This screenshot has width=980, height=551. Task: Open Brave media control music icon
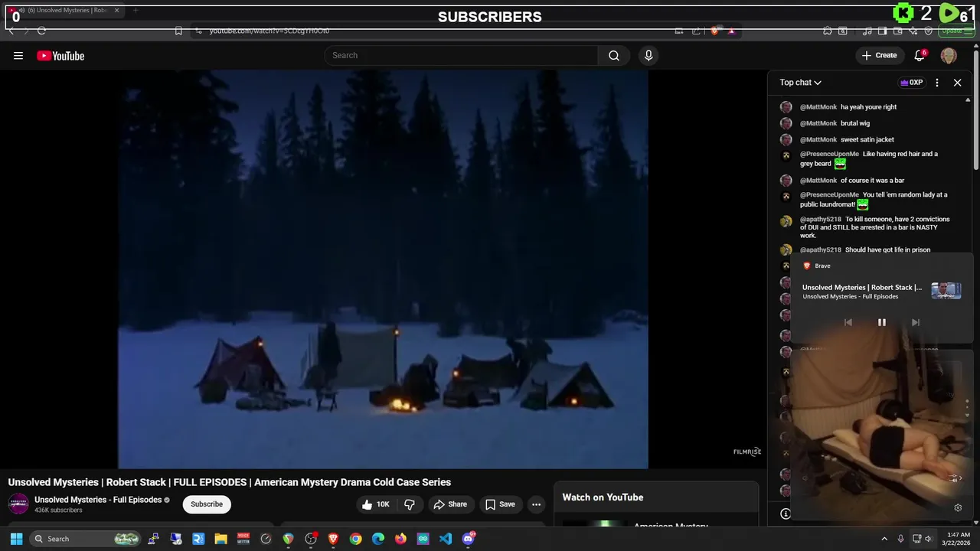click(x=867, y=31)
